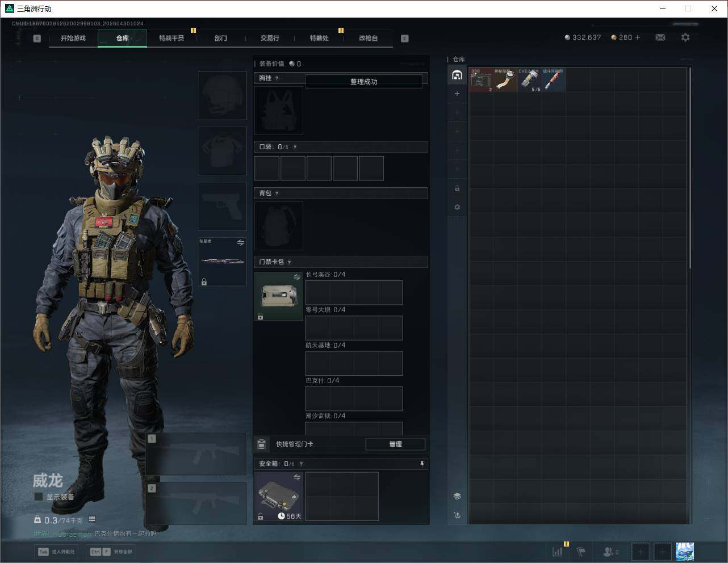The image size is (728, 563).
Task: Add a warehouse extension with the first plus
Action: [457, 94]
